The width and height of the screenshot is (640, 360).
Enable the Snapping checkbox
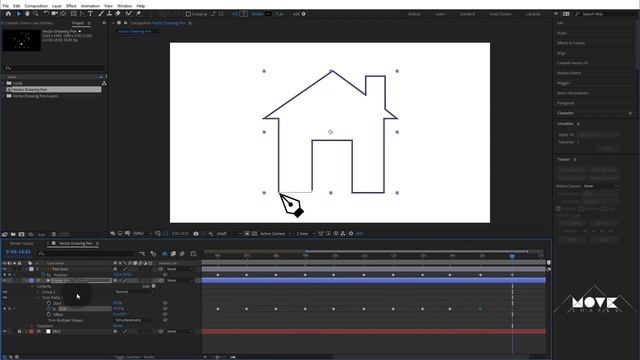(x=188, y=14)
